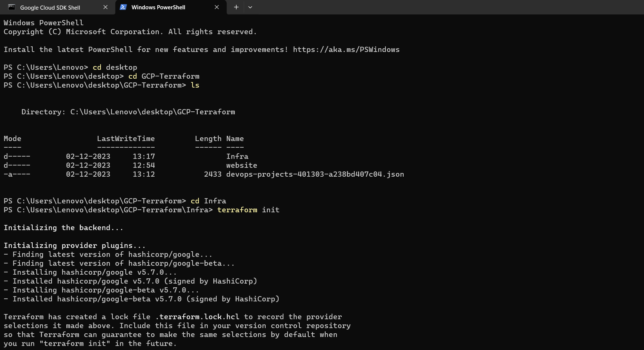Click the Infra directory name in the listing
The height and width of the screenshot is (350, 644).
tap(237, 157)
